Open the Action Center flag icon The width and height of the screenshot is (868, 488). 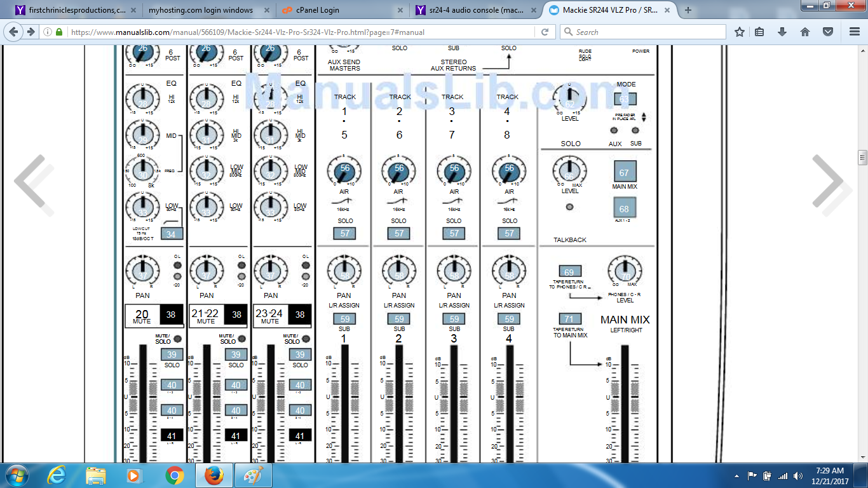(752, 475)
